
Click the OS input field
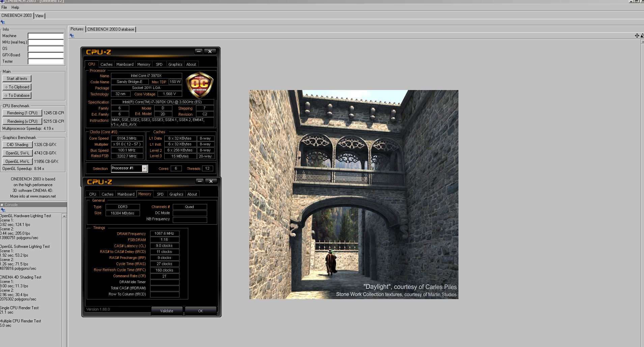click(46, 49)
